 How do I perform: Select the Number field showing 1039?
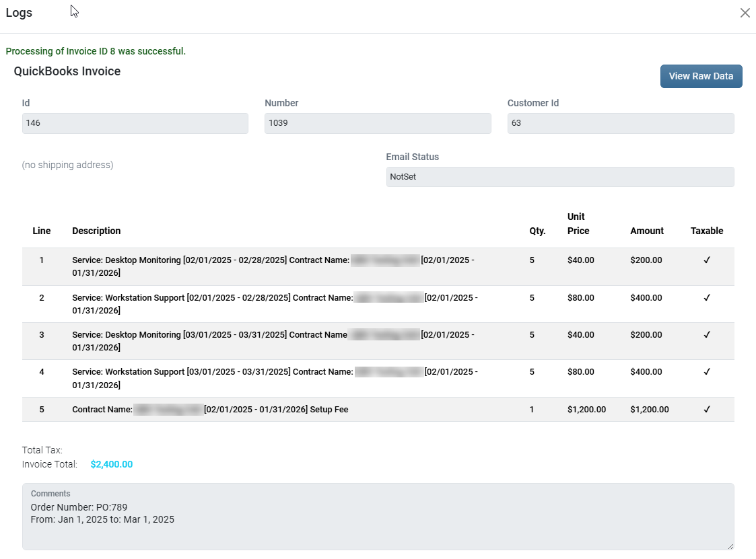pos(377,124)
